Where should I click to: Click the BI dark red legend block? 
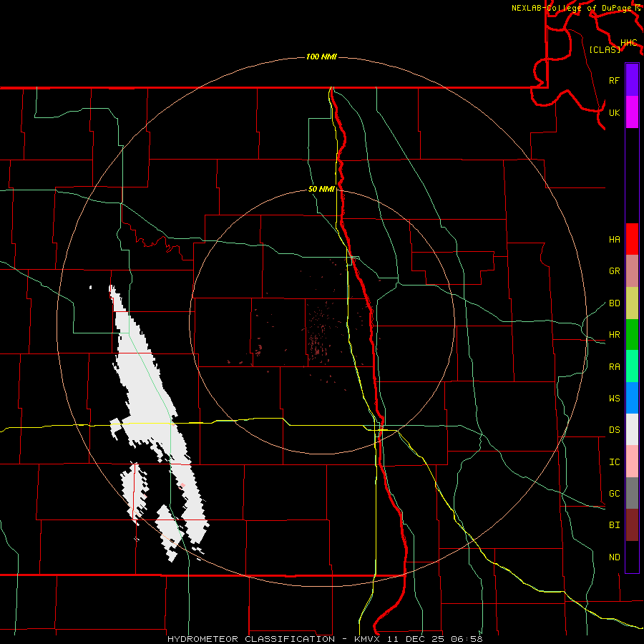pos(632,525)
